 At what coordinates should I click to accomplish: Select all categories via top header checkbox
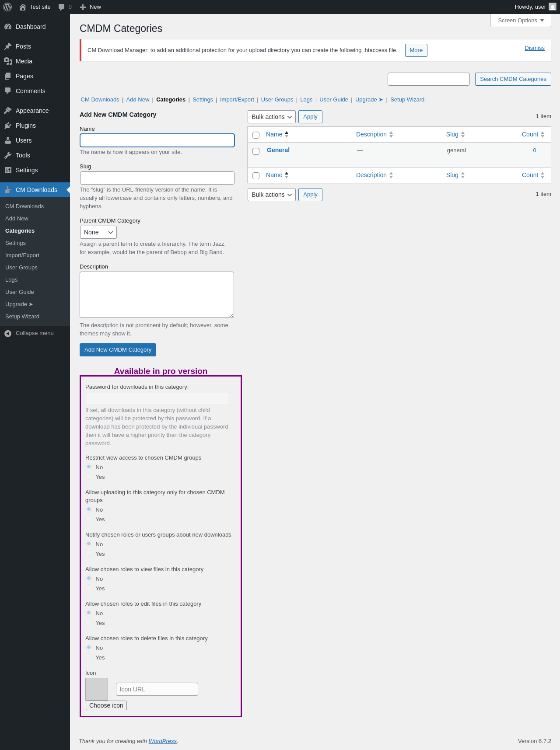(x=256, y=135)
